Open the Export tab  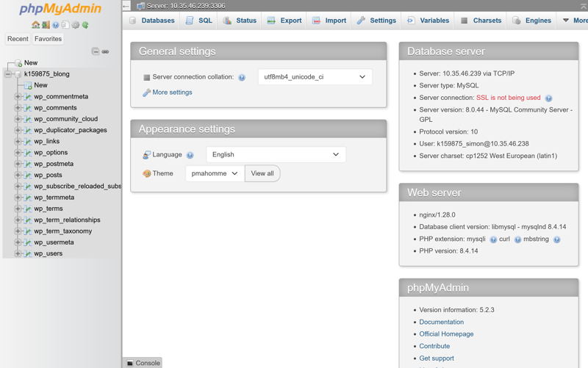(x=284, y=21)
